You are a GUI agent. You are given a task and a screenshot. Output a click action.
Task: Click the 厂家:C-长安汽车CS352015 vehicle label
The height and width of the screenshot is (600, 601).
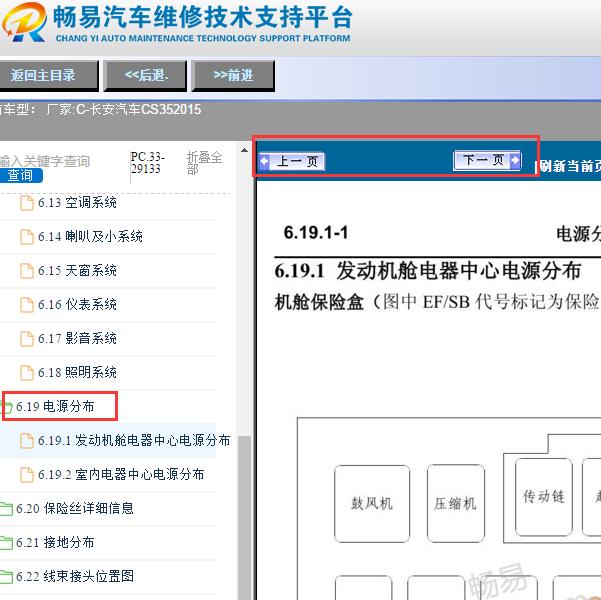pos(123,110)
